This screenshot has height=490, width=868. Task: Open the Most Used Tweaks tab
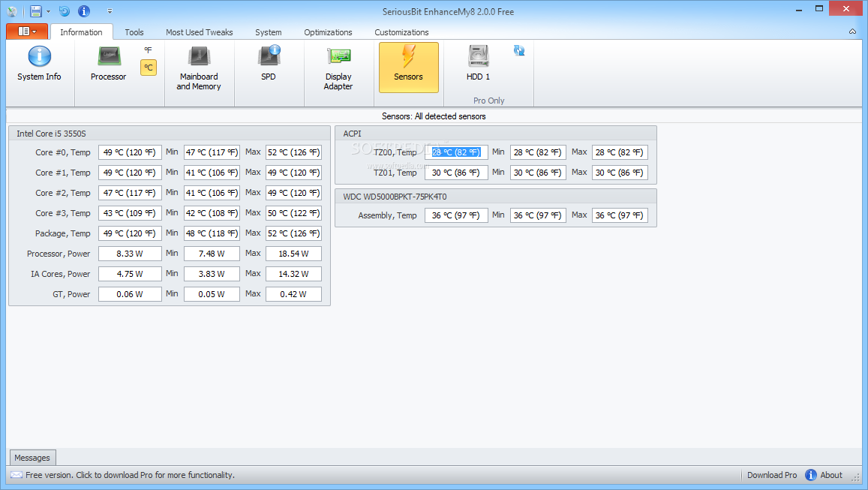tap(200, 32)
